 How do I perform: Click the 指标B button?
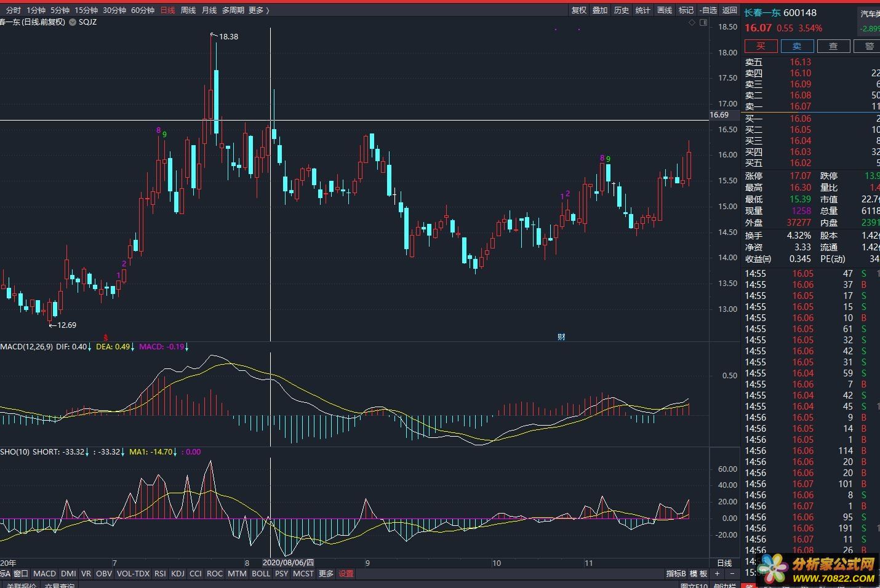[676, 573]
